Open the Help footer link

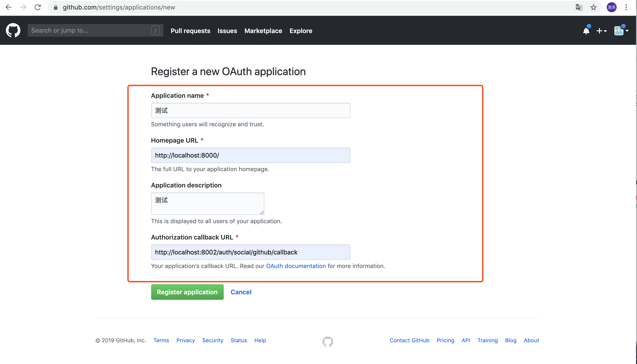tap(260, 340)
